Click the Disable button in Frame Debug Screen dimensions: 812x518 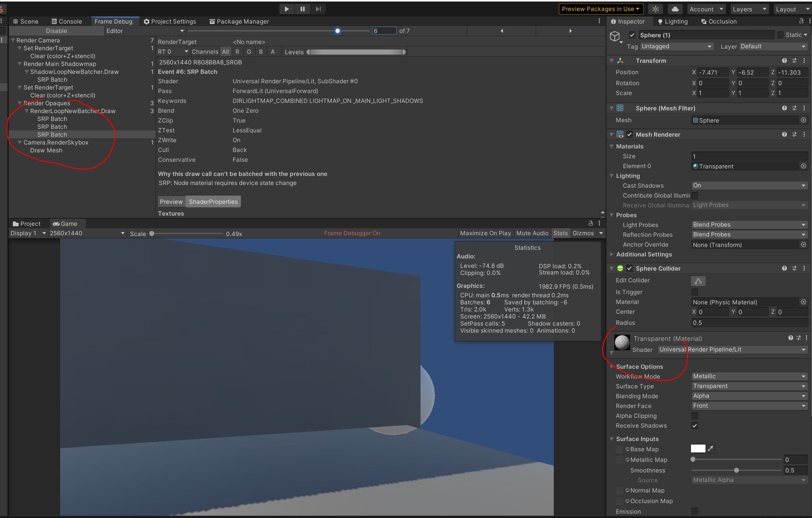click(56, 31)
